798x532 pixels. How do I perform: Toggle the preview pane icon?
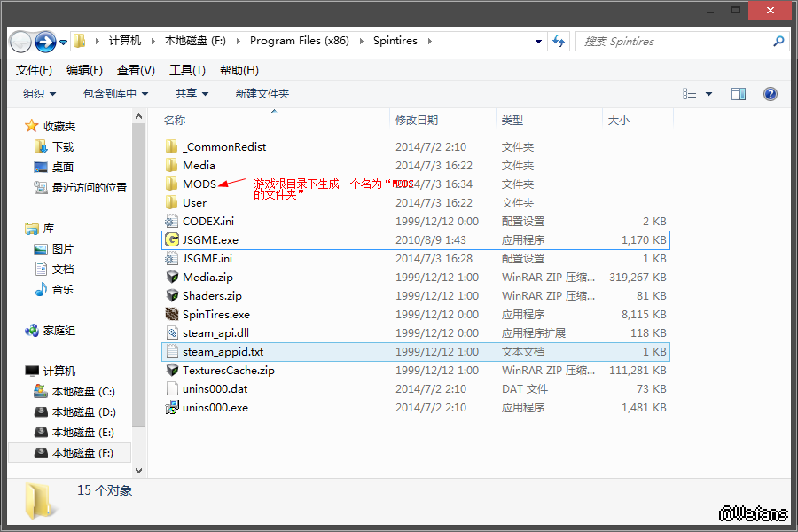(739, 94)
